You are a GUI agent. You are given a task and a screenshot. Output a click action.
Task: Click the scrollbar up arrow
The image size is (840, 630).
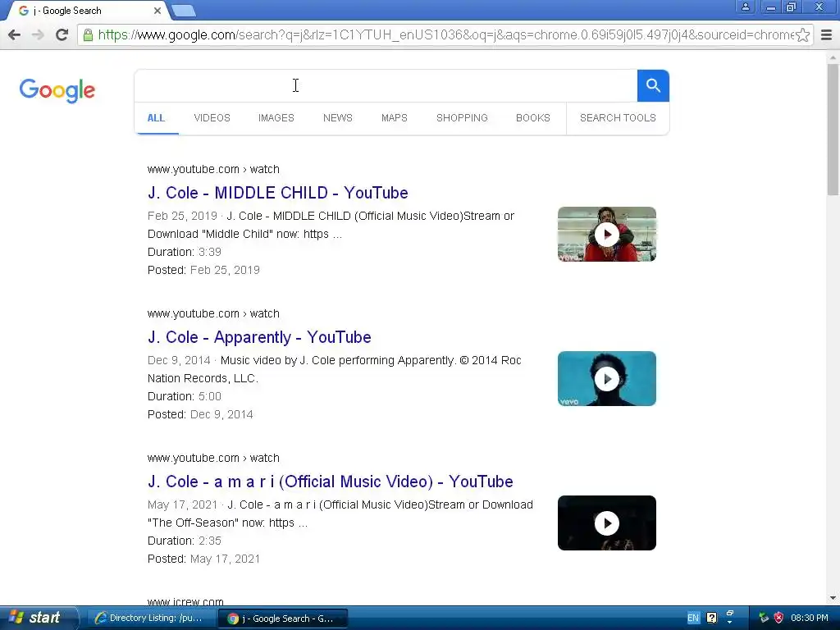833,57
